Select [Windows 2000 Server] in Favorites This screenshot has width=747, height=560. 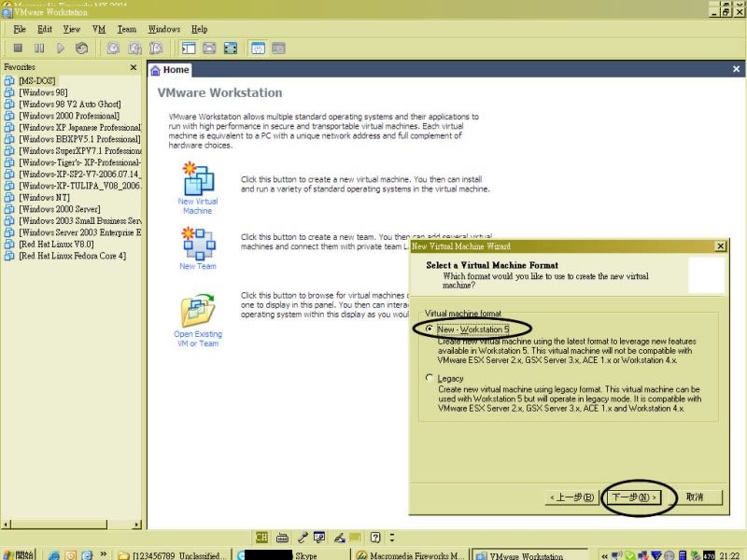tap(60, 209)
